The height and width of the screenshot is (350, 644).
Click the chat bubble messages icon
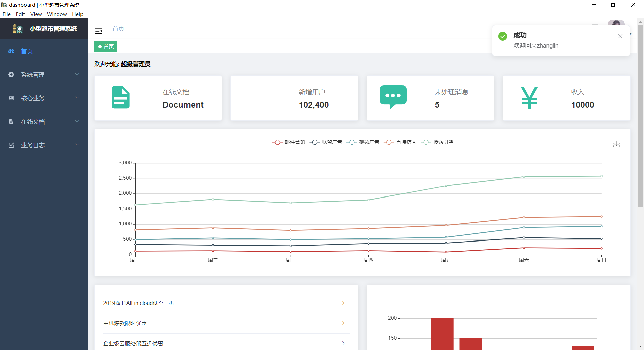[393, 97]
